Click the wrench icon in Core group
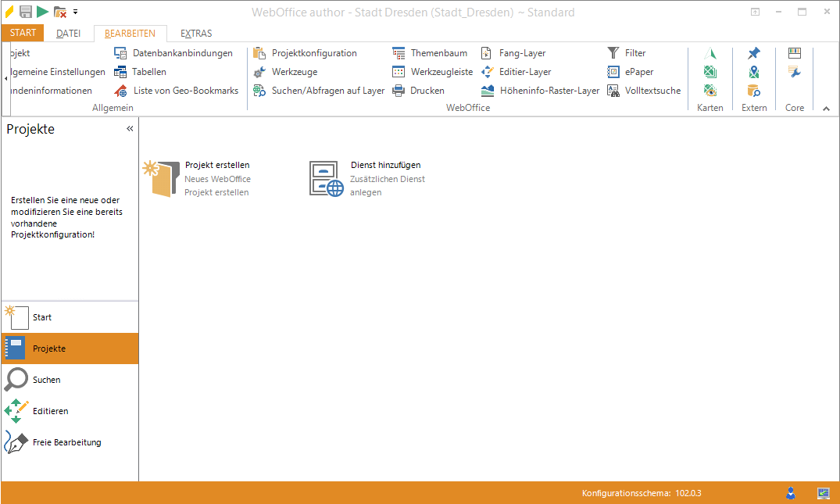The width and height of the screenshot is (840, 504). (794, 72)
